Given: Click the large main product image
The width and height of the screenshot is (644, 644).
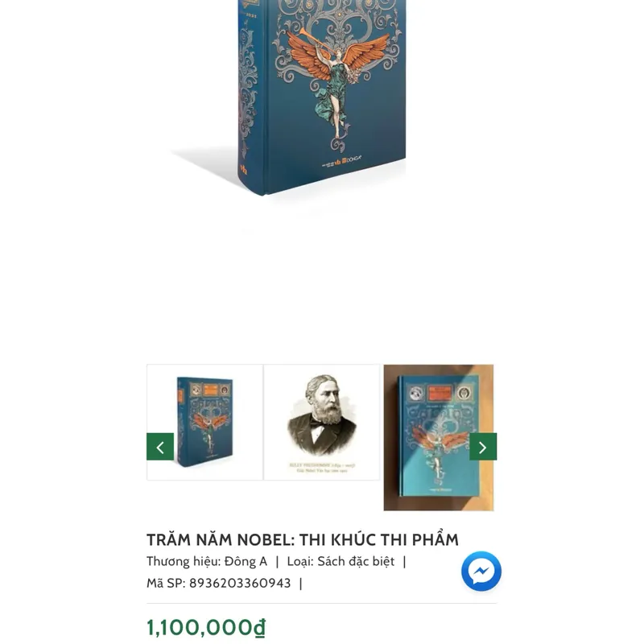Looking at the screenshot, I should tap(321, 97).
